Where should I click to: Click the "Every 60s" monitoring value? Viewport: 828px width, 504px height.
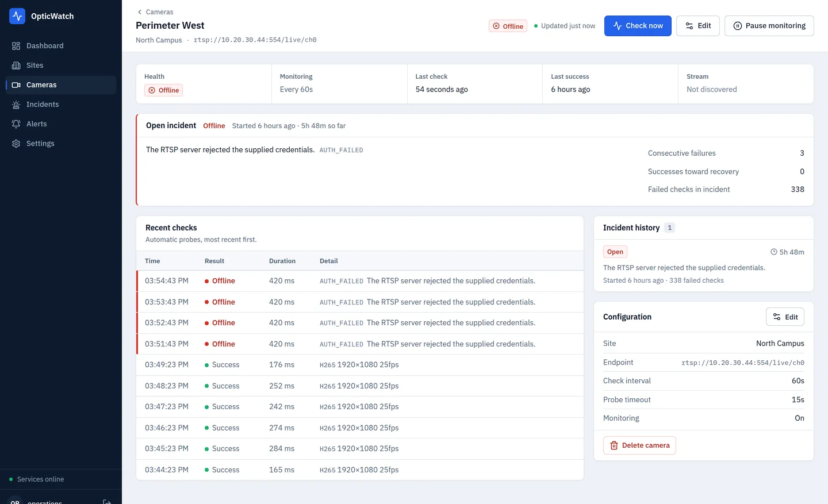pyautogui.click(x=296, y=90)
